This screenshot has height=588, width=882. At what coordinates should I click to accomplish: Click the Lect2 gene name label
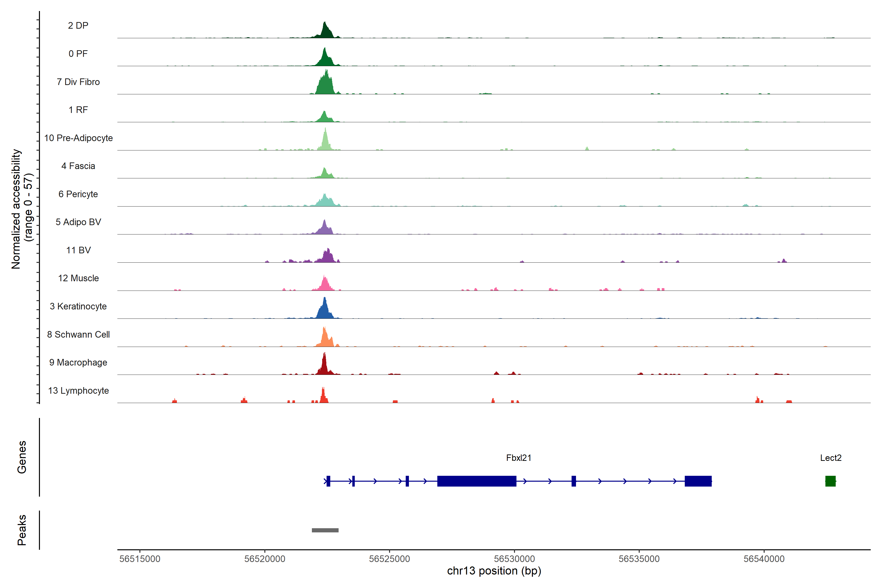click(831, 457)
